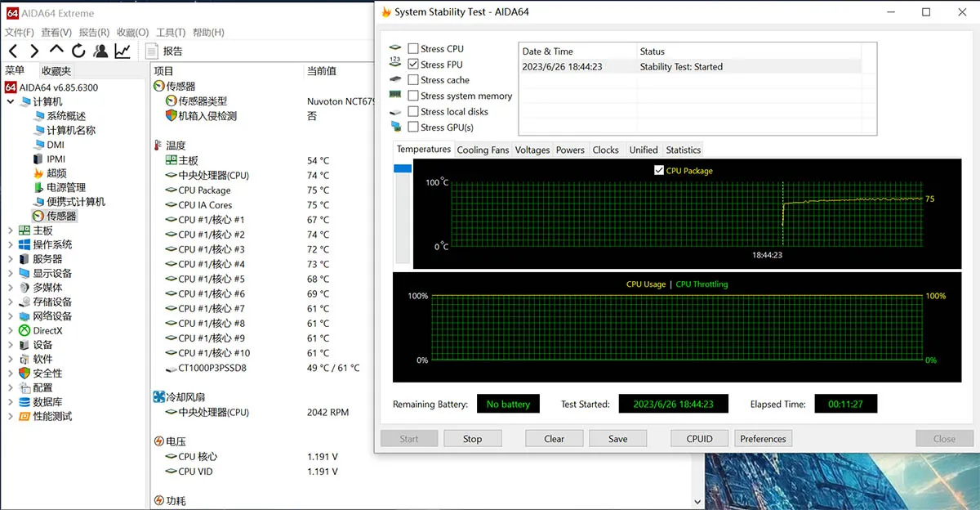Select the AIDA64 v6.85.6300 root node

(51, 87)
